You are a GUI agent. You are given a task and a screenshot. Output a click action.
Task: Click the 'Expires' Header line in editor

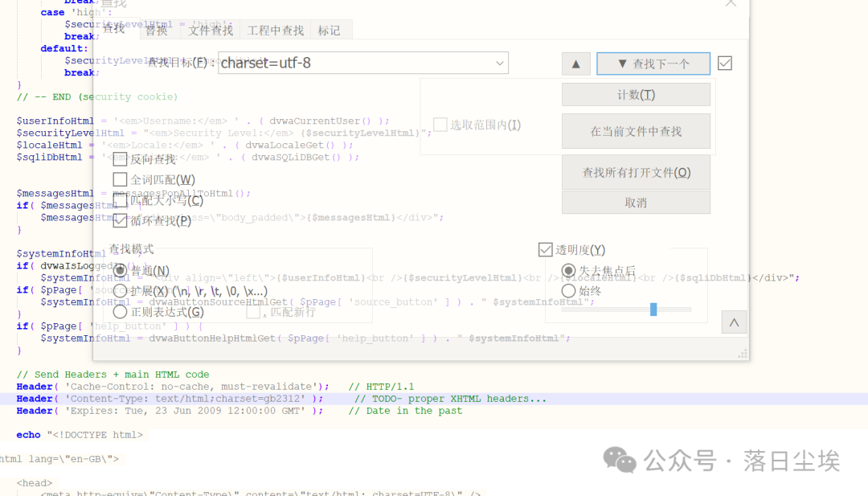point(240,411)
